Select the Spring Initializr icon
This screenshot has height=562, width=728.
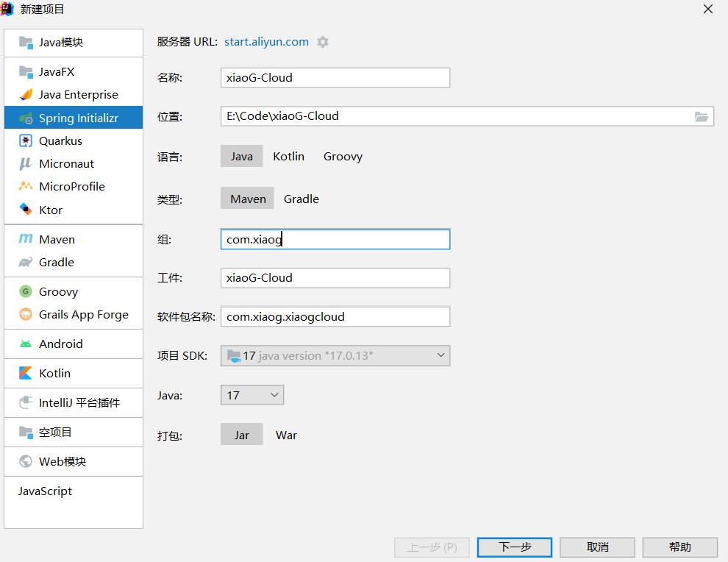tap(26, 118)
